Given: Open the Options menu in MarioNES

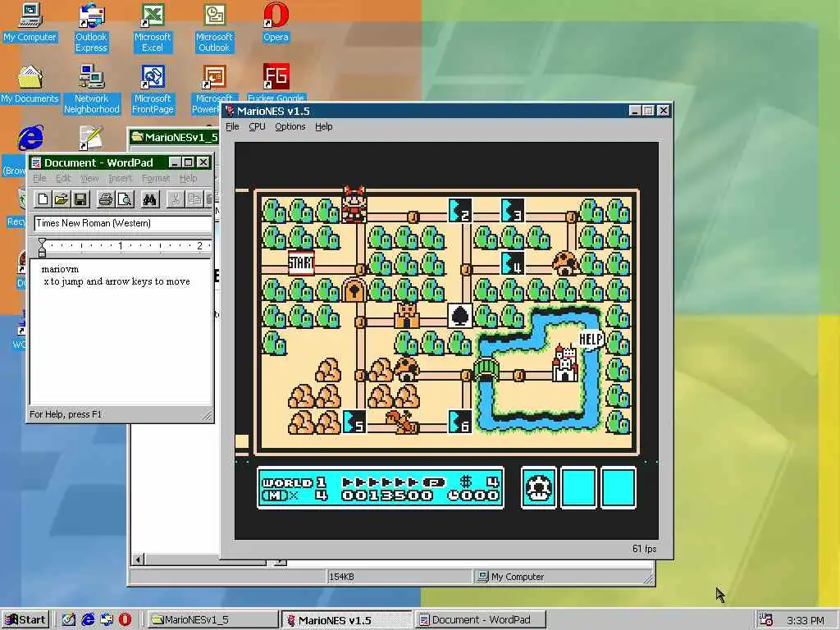Looking at the screenshot, I should [290, 126].
